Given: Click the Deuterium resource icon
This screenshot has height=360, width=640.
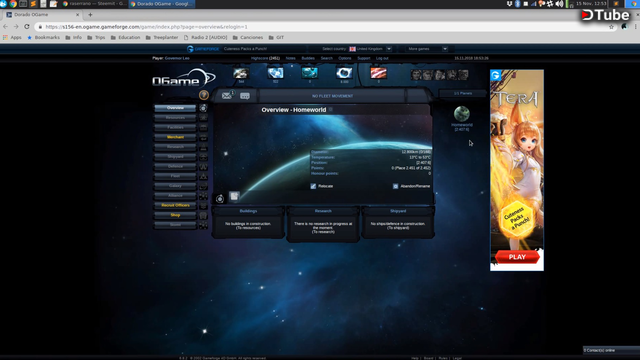Looking at the screenshot, I should [x=309, y=73].
